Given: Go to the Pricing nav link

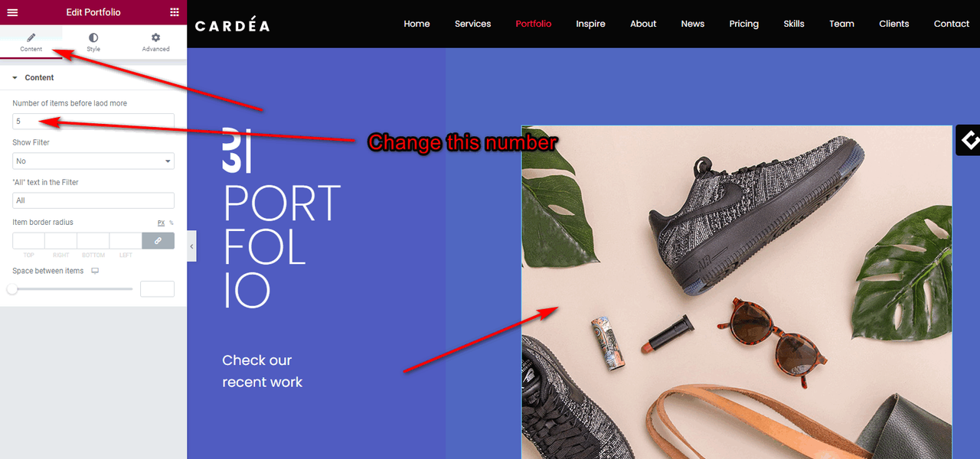Looking at the screenshot, I should click(743, 24).
